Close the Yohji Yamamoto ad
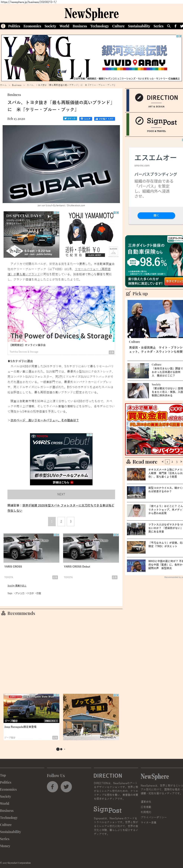Image resolution: width=183 pixels, height=868 pixels. pos(117,213)
